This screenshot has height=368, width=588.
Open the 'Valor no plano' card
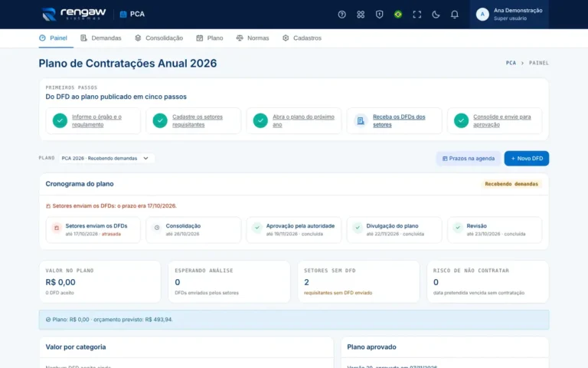100,281
